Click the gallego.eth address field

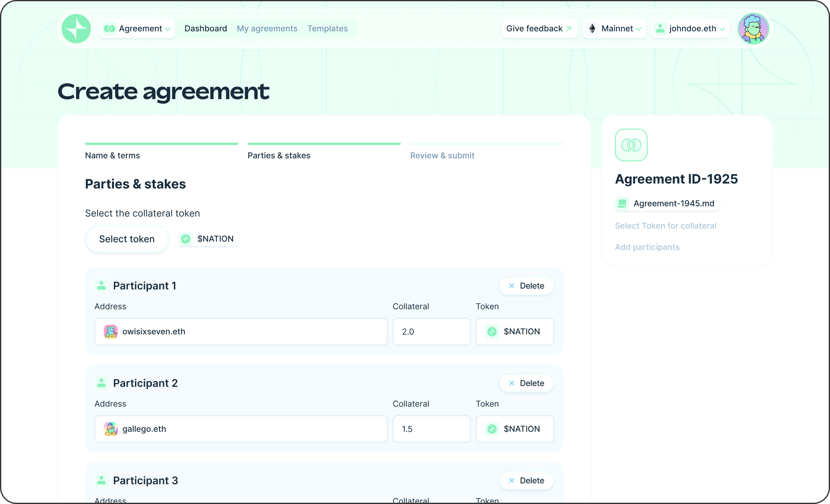(241, 429)
